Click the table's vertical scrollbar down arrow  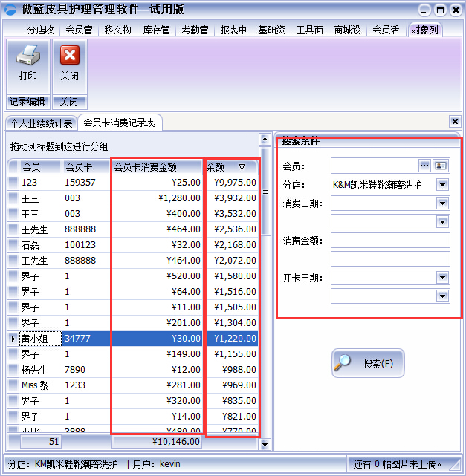[265, 444]
